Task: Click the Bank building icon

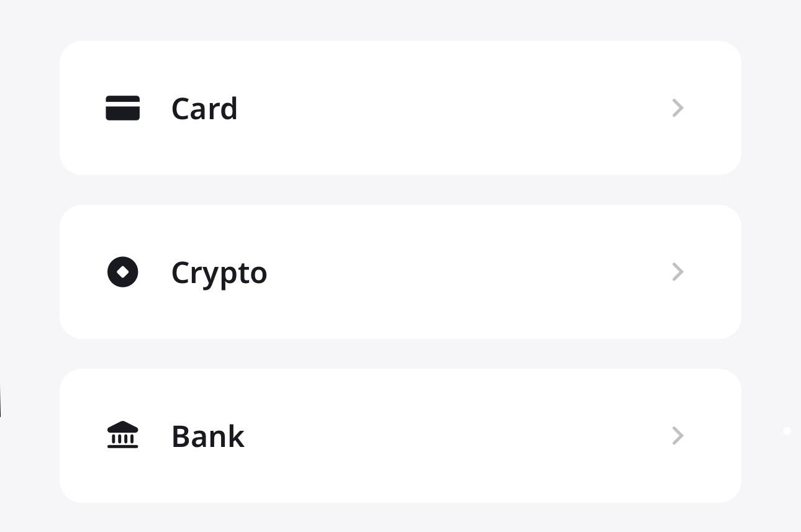Action: (122, 435)
